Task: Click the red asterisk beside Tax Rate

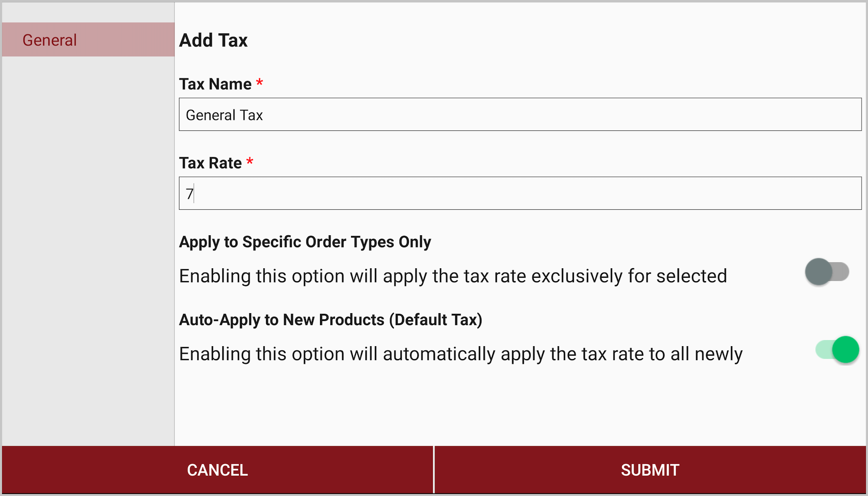Action: click(249, 161)
